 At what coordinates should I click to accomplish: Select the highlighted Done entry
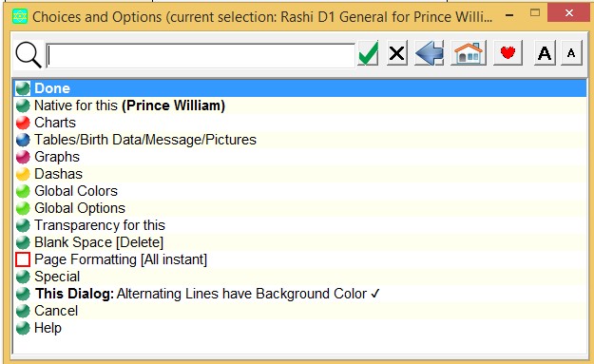point(299,88)
